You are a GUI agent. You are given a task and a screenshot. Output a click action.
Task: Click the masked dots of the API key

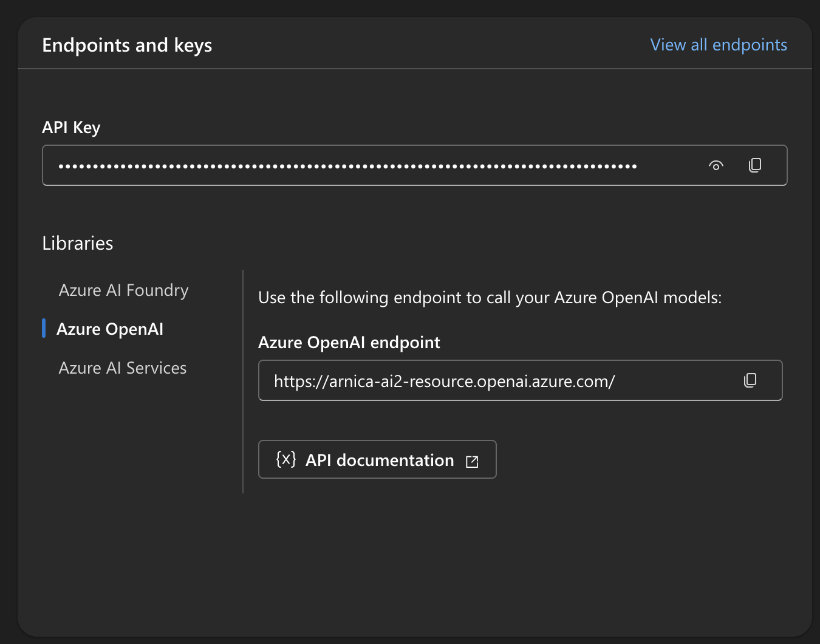click(347, 166)
